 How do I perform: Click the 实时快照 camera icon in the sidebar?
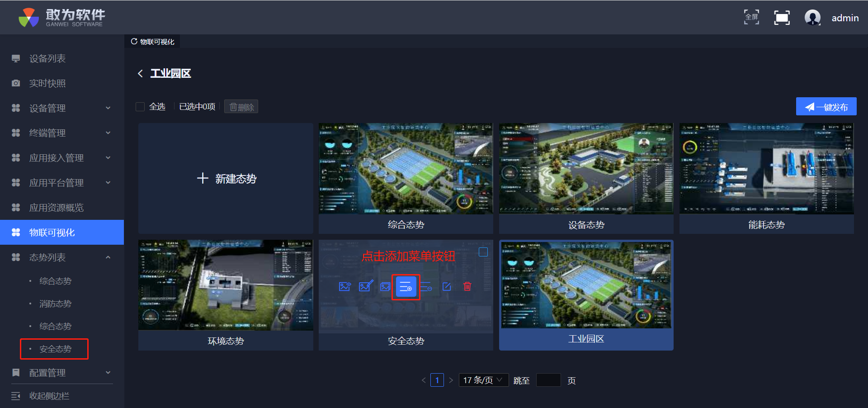(16, 83)
